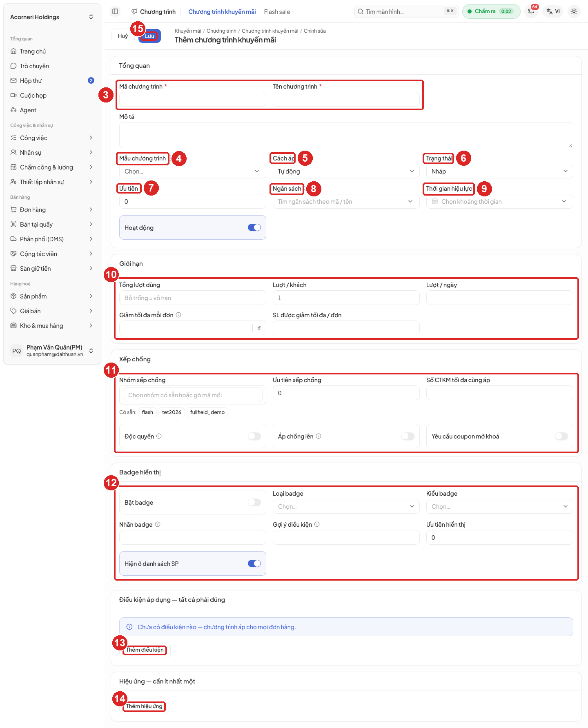Viewport: 588px width, 728px height.
Task: Switch to Chương trình khuyến mãi tab
Action: 222,12
